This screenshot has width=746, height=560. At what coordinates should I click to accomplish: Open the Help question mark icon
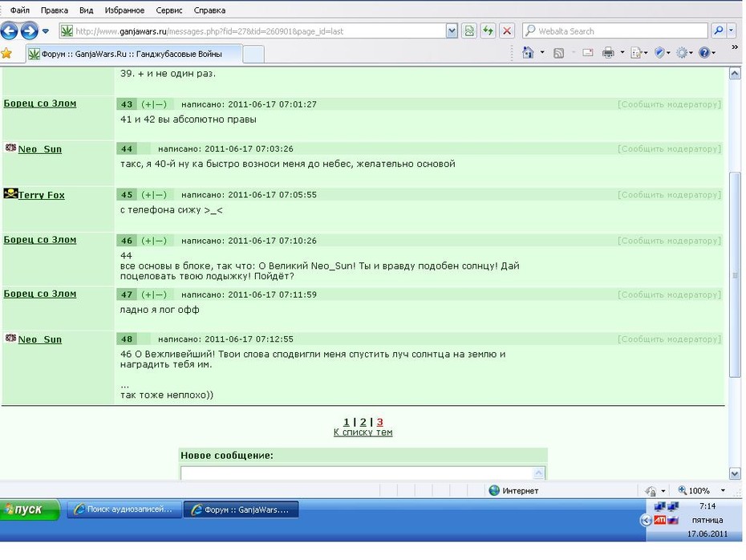tap(707, 53)
